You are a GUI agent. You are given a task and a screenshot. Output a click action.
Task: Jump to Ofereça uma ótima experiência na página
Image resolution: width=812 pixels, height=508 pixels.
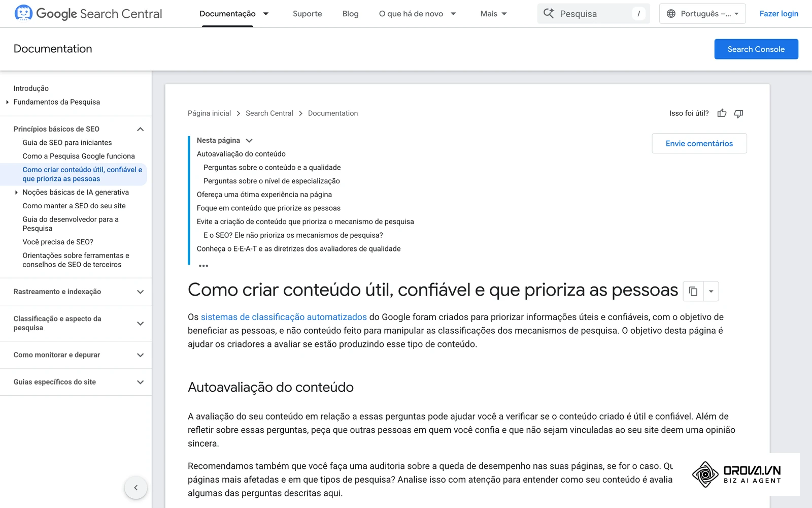[x=264, y=195]
